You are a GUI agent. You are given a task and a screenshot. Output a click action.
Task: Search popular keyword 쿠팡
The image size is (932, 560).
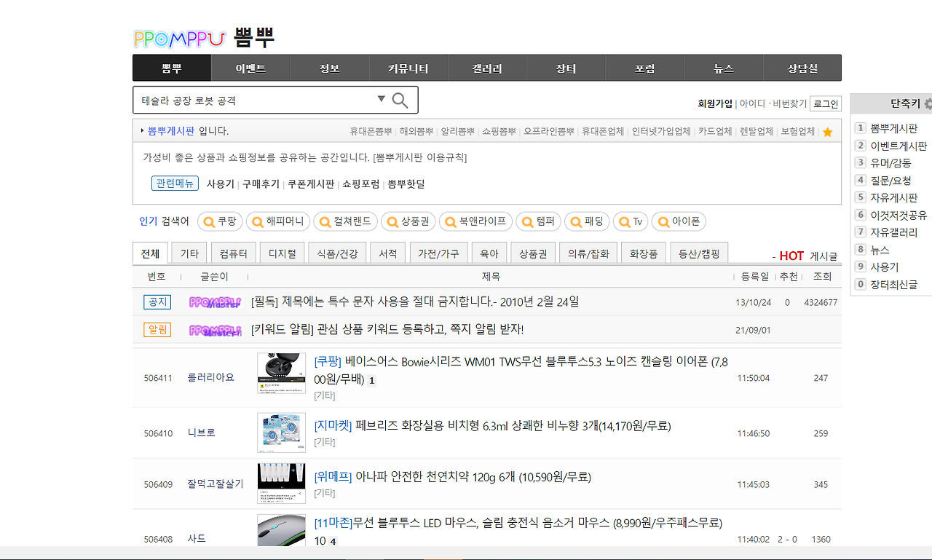point(221,221)
